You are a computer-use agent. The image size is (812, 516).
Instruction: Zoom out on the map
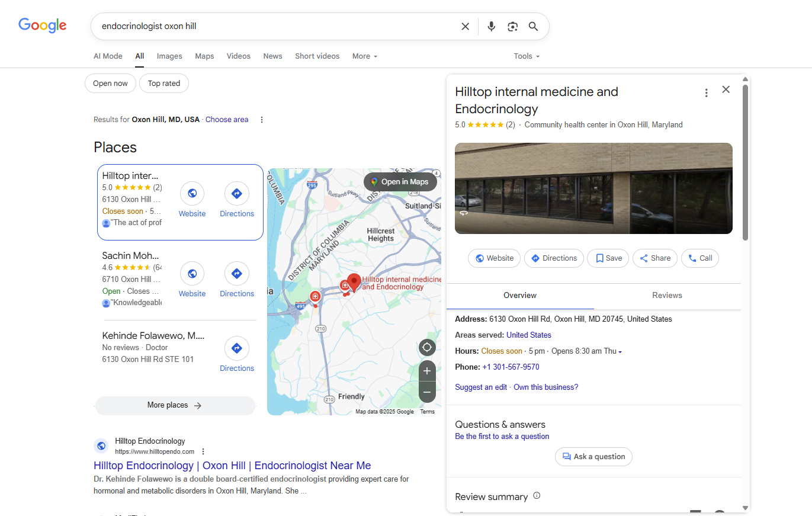[x=427, y=392]
